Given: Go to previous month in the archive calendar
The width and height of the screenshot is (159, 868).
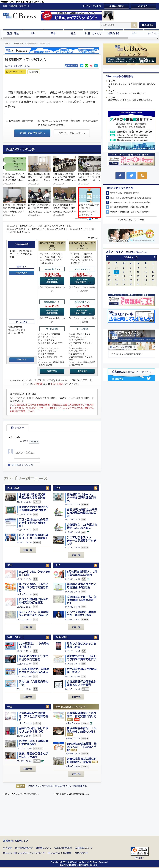Looking at the screenshot, I should [x=108, y=257].
